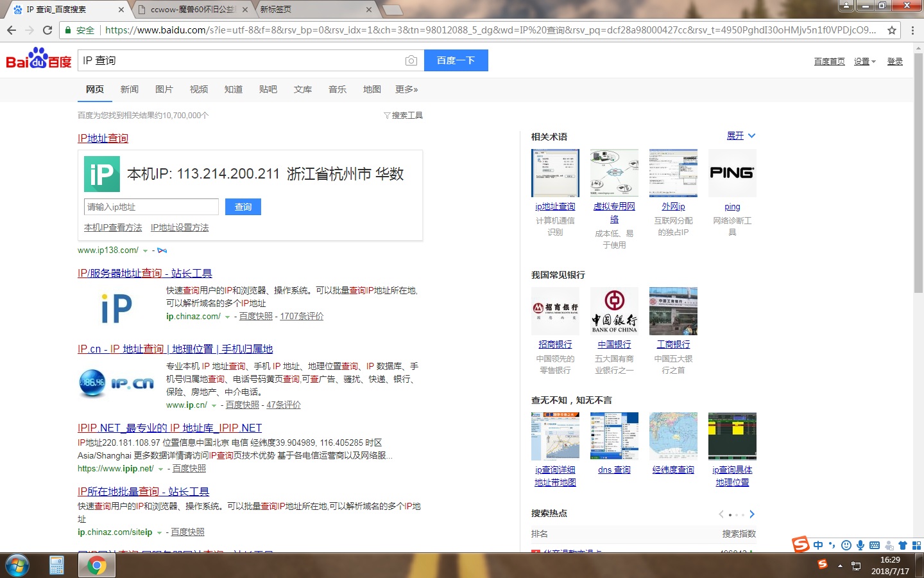Click the Sogou microphone input icon
Viewport: 924px width, 578px height.
coord(860,545)
